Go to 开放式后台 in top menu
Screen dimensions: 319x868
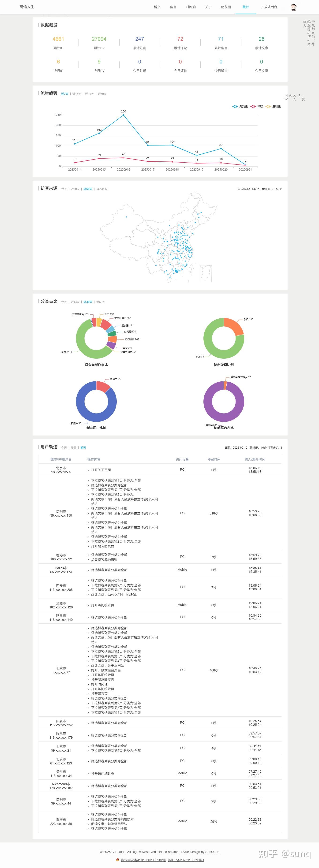[x=269, y=7]
